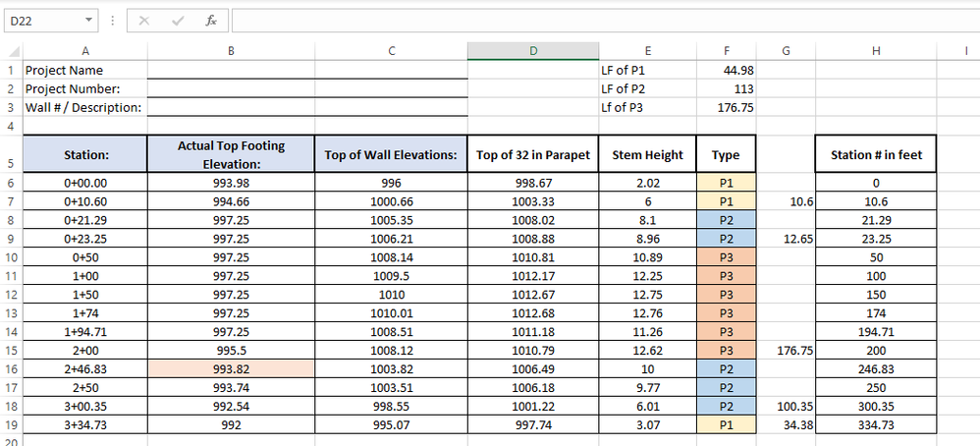The width and height of the screenshot is (980, 446).
Task: Click the orange P3 type cell in row 10
Action: (x=727, y=257)
